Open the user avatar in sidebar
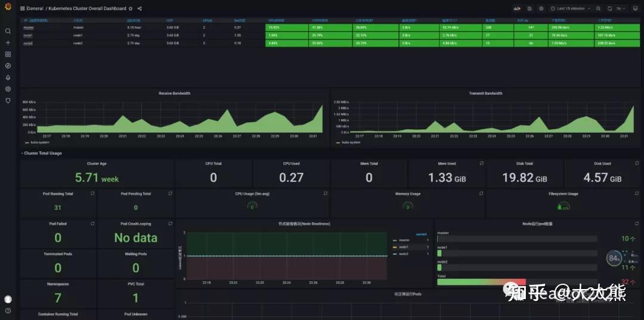This screenshot has width=644, height=320. 8,299
